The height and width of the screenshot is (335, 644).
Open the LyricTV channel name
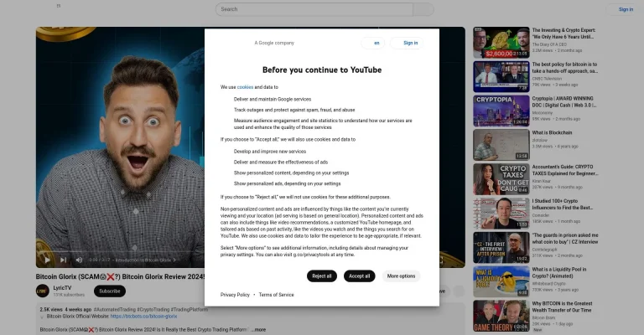[x=62, y=288]
